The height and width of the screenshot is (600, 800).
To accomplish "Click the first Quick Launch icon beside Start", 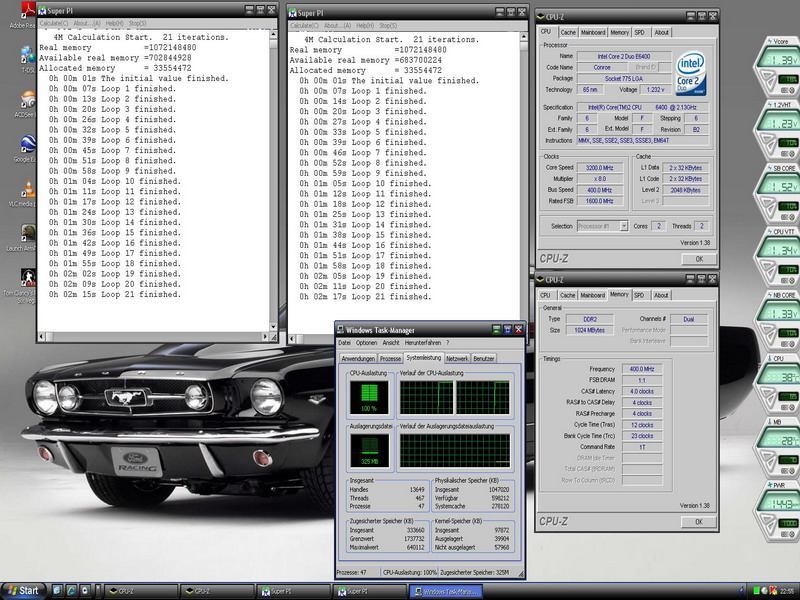I will [58, 591].
